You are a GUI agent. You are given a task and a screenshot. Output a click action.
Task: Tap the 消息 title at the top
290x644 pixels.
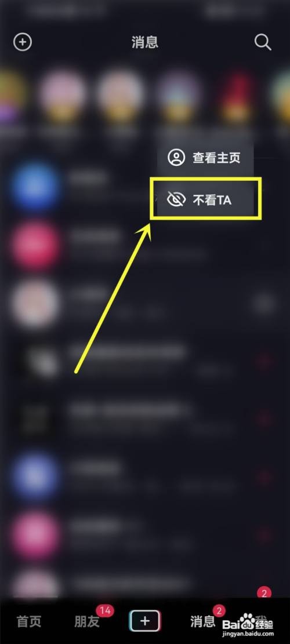(145, 42)
